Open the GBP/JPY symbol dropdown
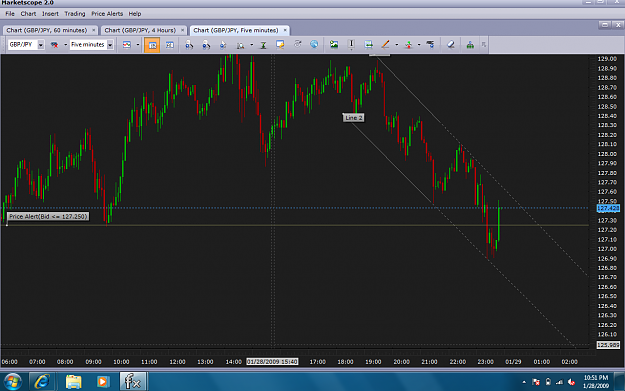 [x=41, y=45]
